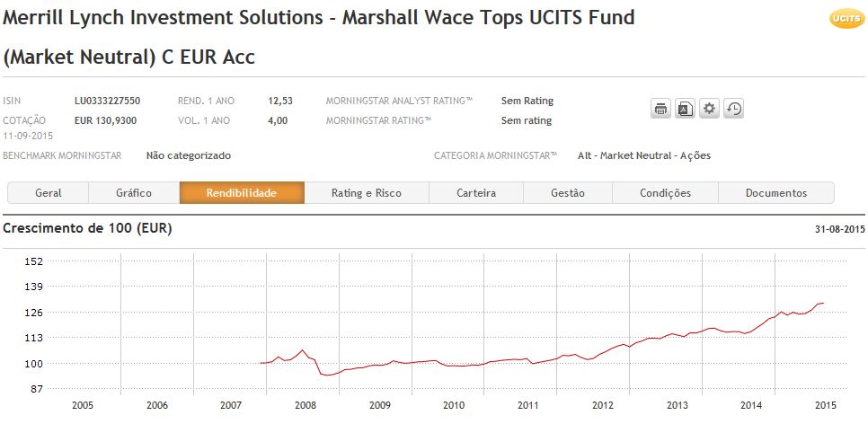Click the PDF export icon
868x424 pixels.
tap(685, 109)
